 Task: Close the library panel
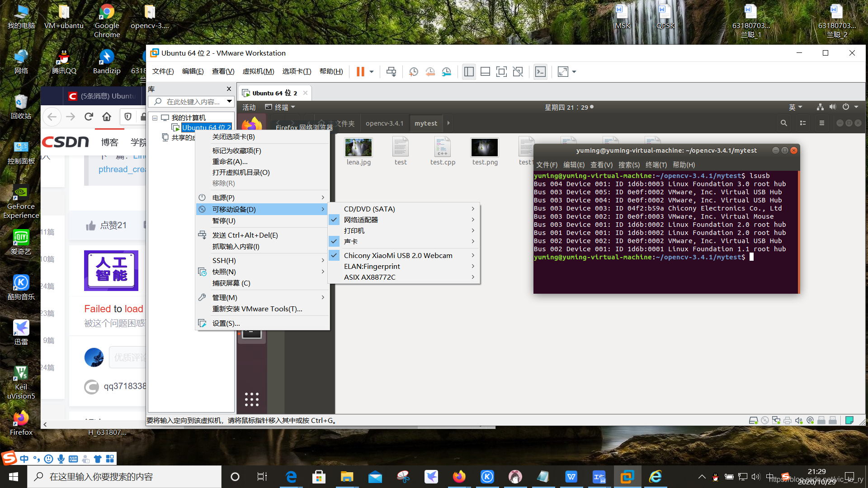point(229,89)
